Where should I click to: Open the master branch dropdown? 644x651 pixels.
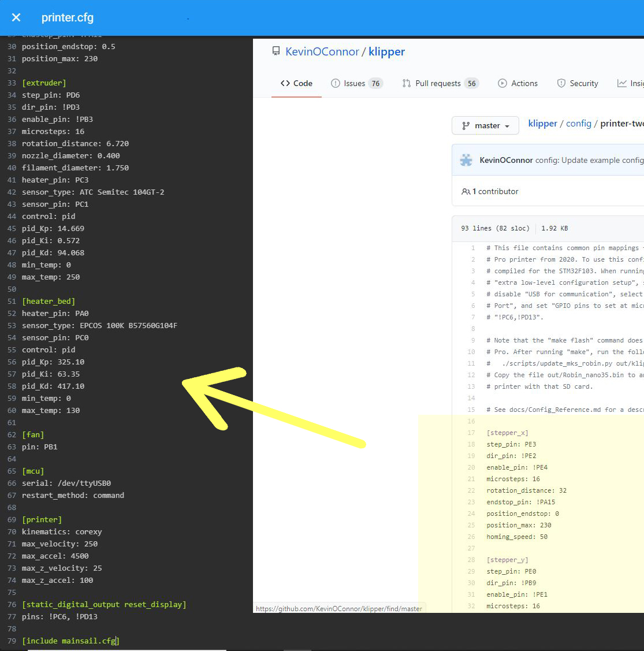point(485,125)
